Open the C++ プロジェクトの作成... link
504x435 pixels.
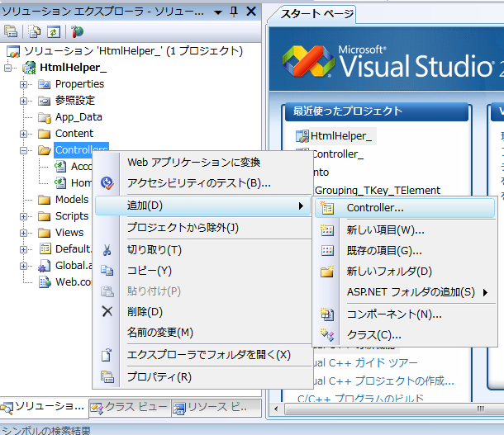(383, 381)
